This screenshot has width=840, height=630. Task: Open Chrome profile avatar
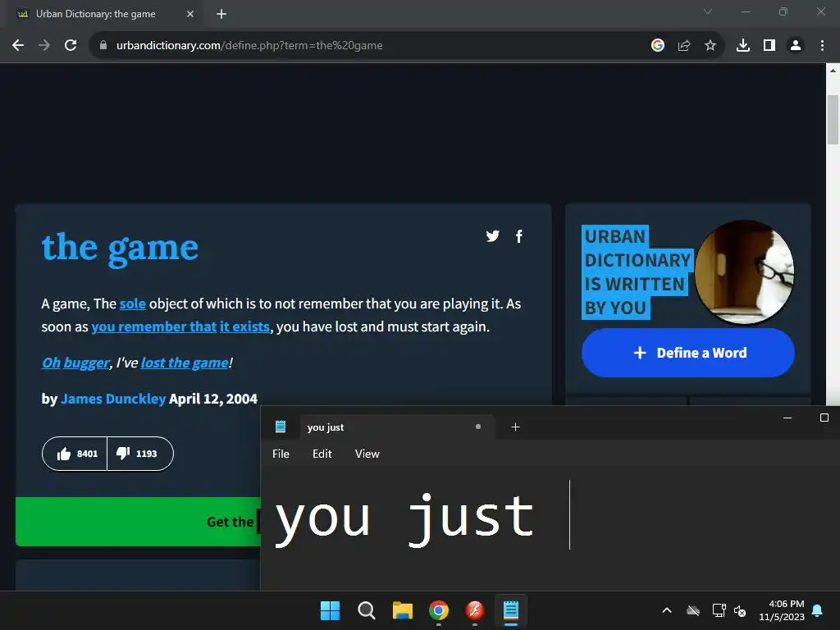796,46
